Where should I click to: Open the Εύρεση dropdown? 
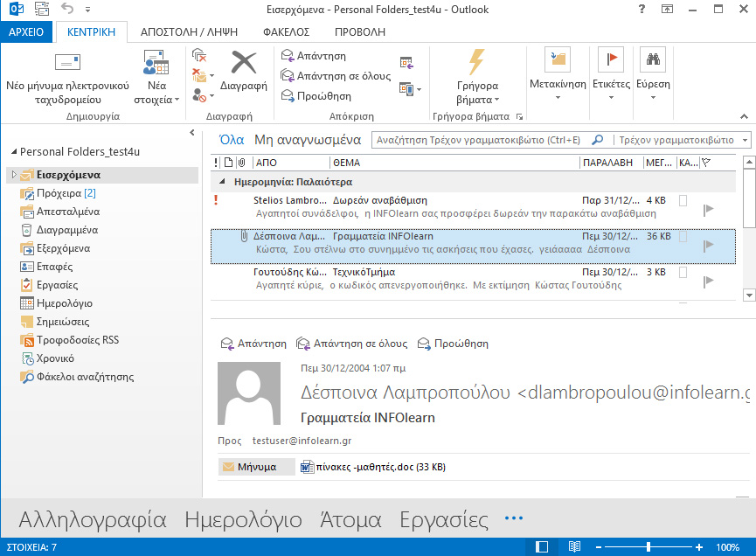point(653,74)
